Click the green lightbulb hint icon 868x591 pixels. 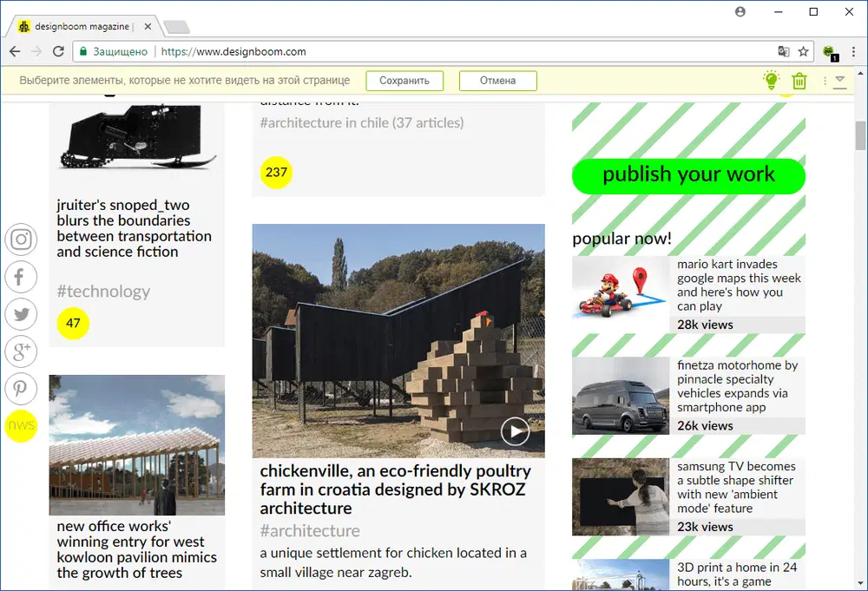click(x=771, y=80)
